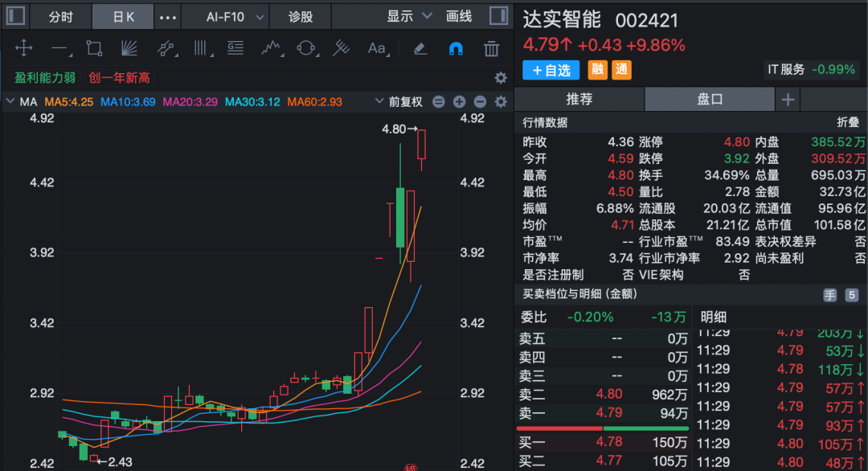
Task: Click the stock code 002421
Action: (646, 21)
